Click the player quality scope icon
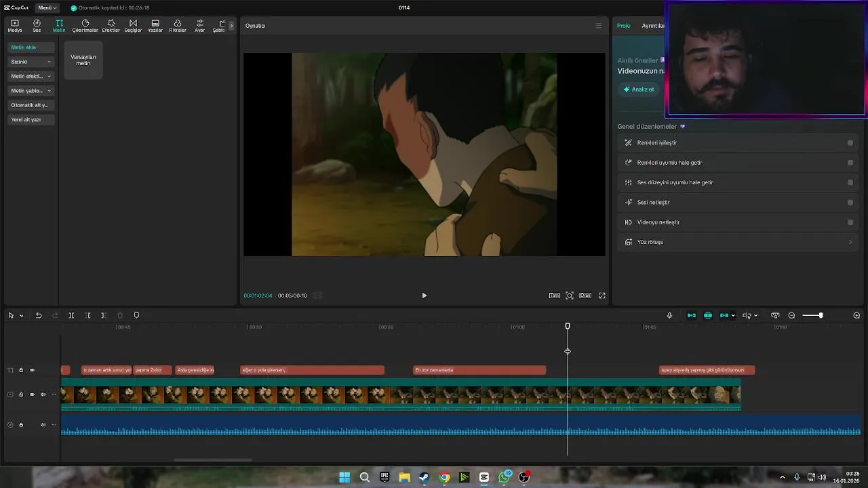 tap(555, 296)
